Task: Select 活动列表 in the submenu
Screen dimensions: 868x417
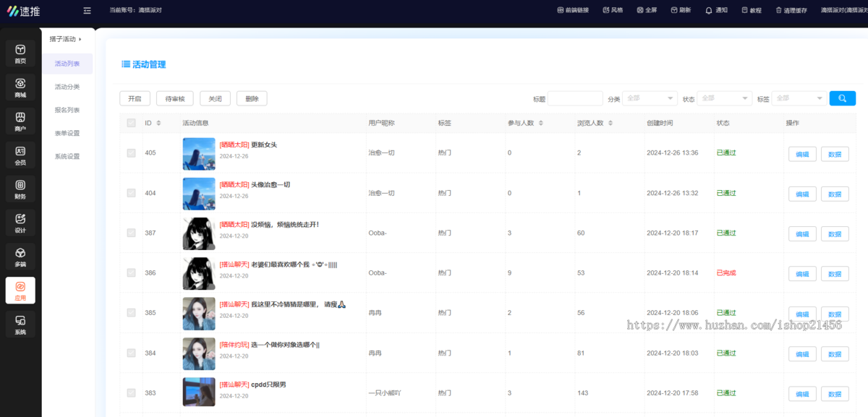Action: [x=67, y=64]
